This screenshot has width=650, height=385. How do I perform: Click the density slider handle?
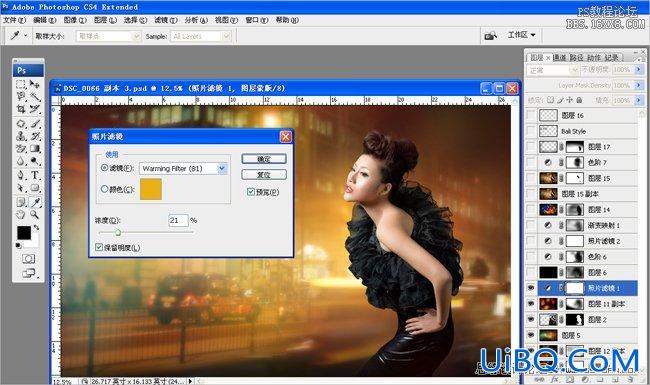click(118, 233)
